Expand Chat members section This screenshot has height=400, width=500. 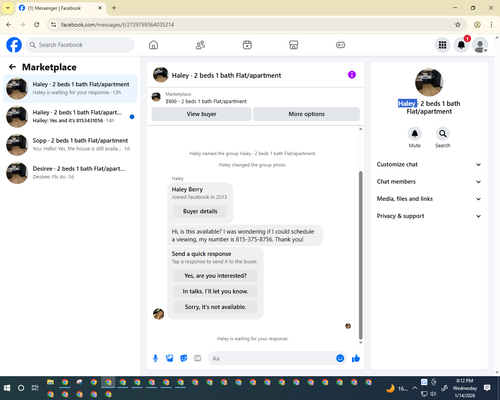(429, 182)
